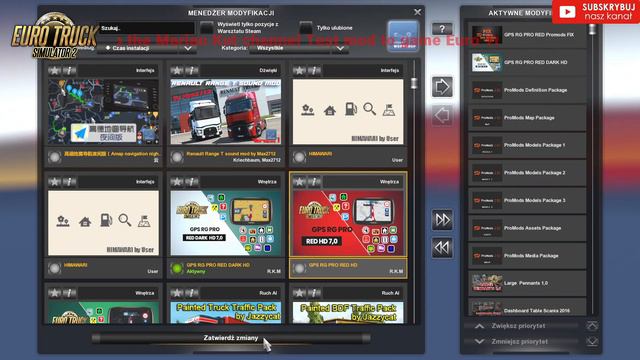
Task: Show info for Renault Range T sound mod
Action: [192, 71]
